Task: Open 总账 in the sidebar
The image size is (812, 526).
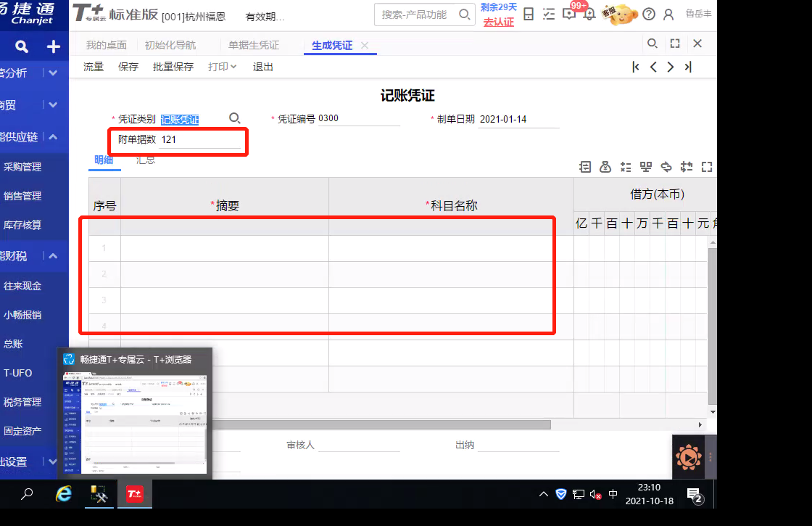Action: click(14, 344)
